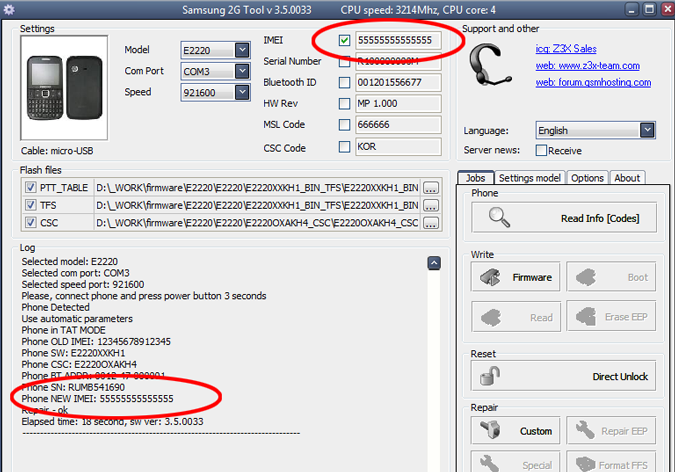Switch to the Settings model tab
This screenshot has height=472, width=675.
[x=529, y=178]
